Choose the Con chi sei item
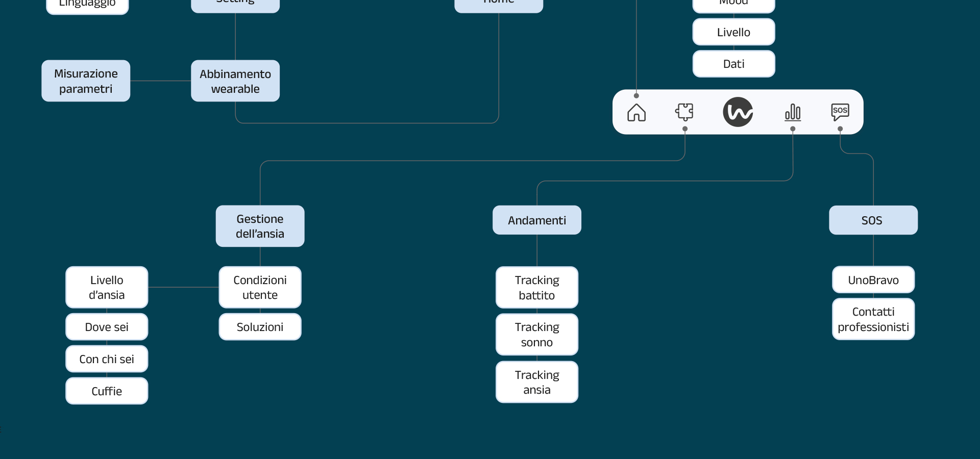The image size is (980, 459). pos(107,359)
